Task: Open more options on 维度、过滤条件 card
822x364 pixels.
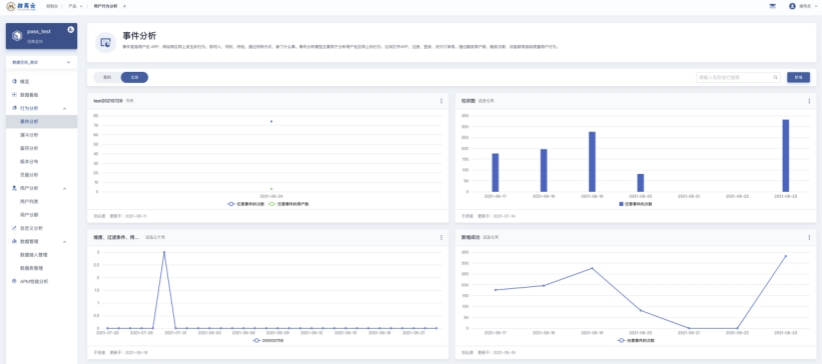Action: [x=441, y=238]
